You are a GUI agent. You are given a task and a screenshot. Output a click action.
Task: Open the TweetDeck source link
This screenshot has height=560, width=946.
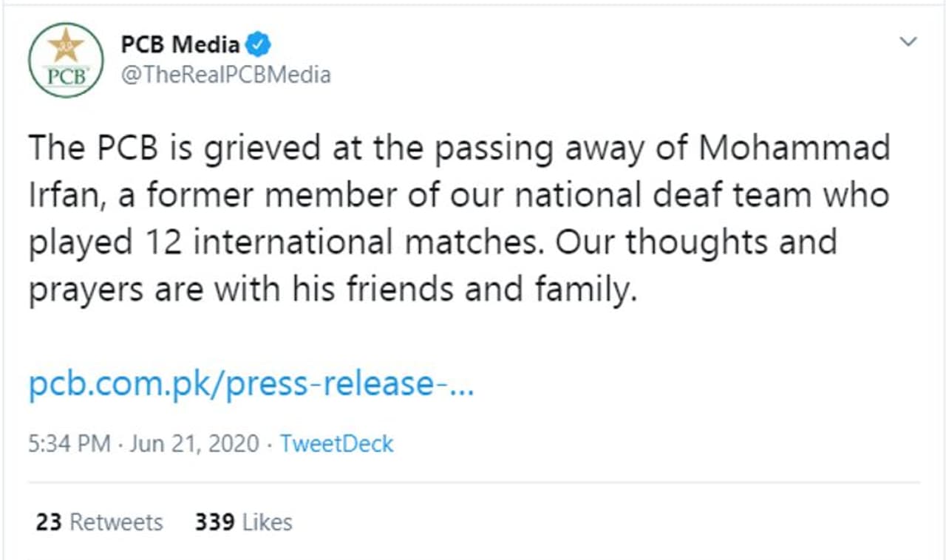[336, 443]
